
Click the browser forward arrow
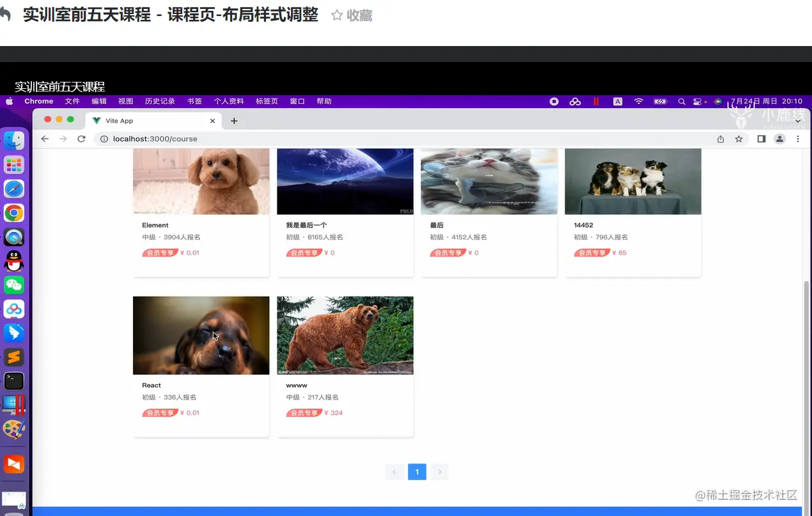(x=63, y=139)
